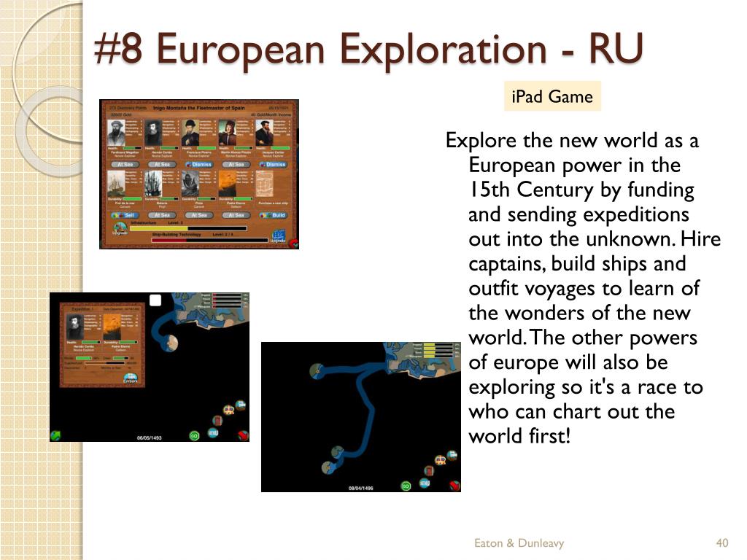Select Ferdinand Magellan's portrait

116,133
